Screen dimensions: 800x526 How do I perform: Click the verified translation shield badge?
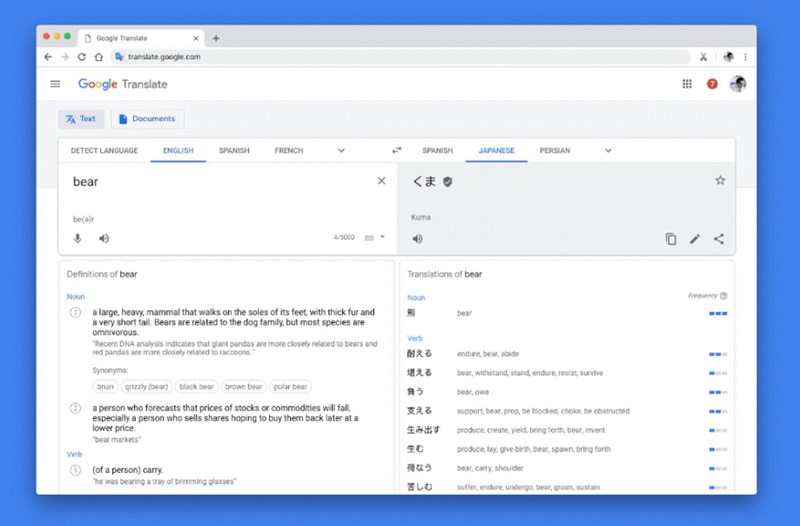click(x=447, y=182)
